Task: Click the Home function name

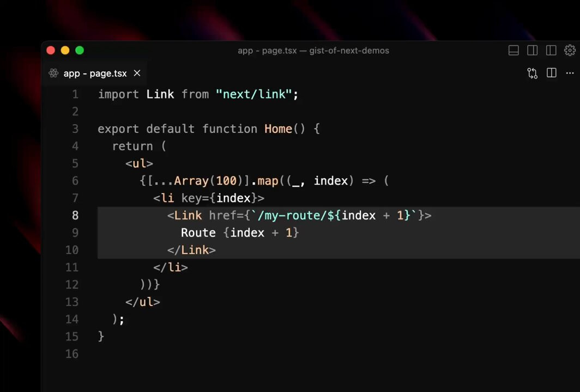Action: (x=278, y=129)
